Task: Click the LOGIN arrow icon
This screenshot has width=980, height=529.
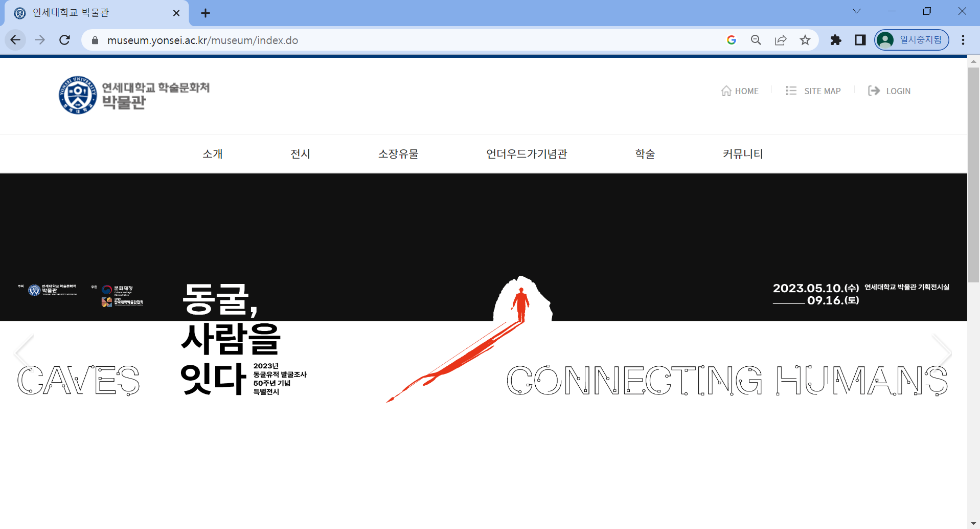Action: (874, 91)
